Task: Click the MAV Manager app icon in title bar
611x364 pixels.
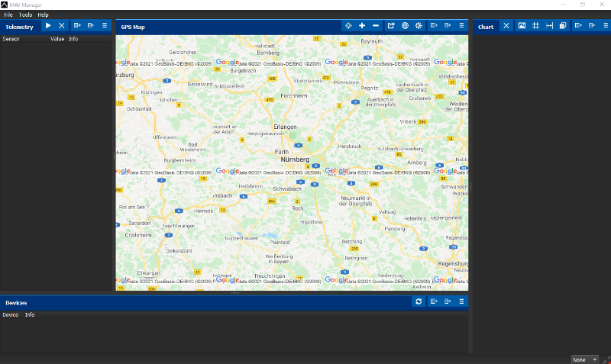Action: pos(4,5)
